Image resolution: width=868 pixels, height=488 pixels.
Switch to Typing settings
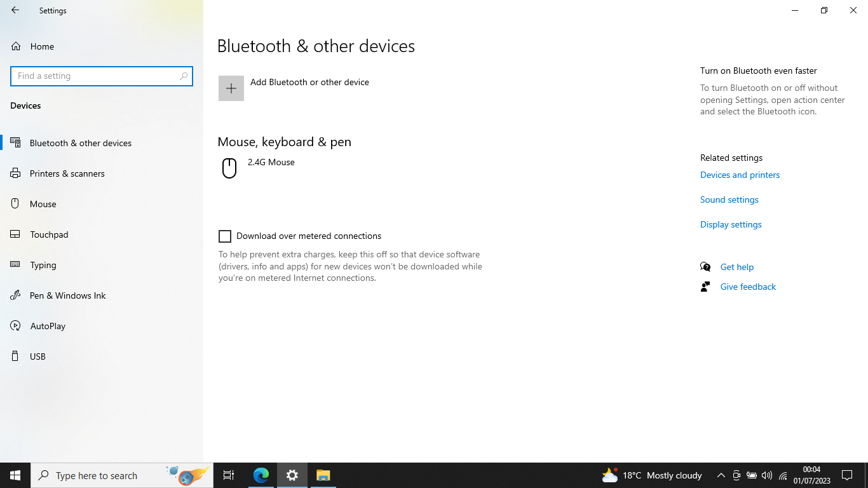click(x=43, y=264)
